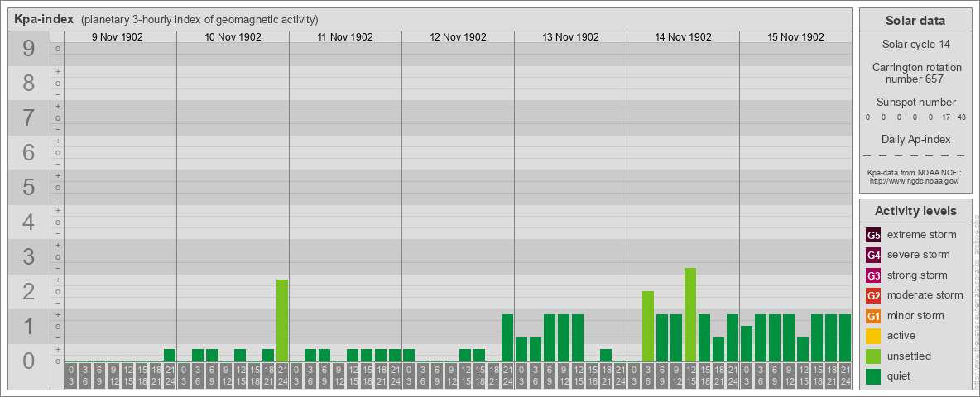Click the light green bar on 14 Nov 3-6h

648,327
